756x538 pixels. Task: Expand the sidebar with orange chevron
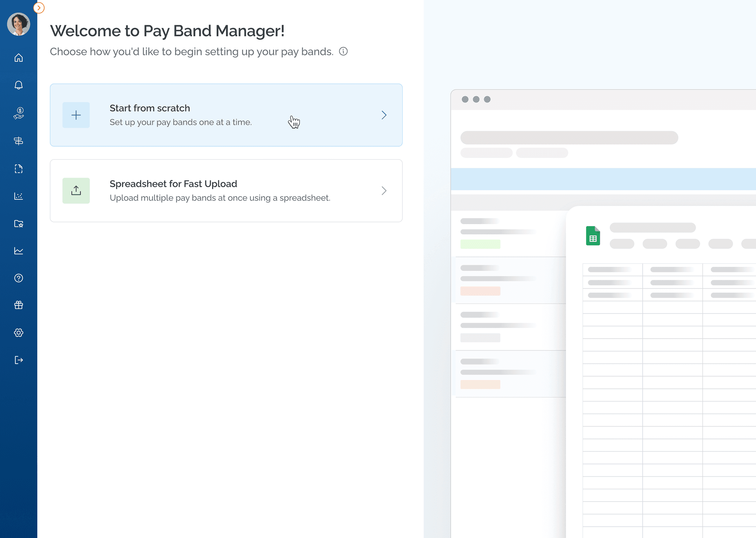pos(39,8)
